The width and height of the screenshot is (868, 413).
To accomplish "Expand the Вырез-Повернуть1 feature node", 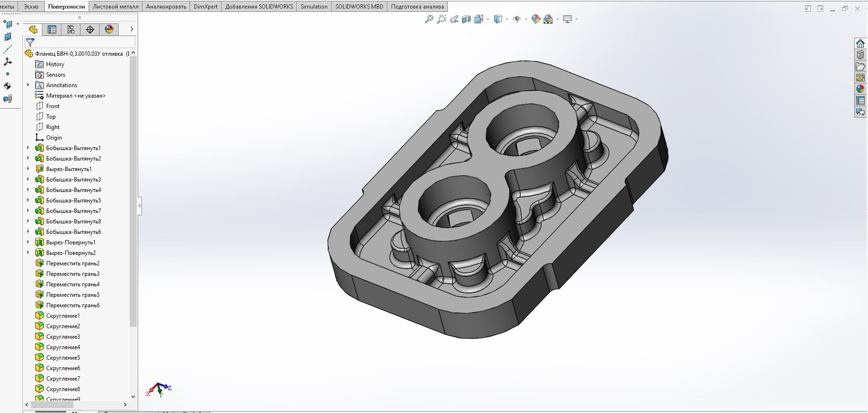I will [28, 242].
